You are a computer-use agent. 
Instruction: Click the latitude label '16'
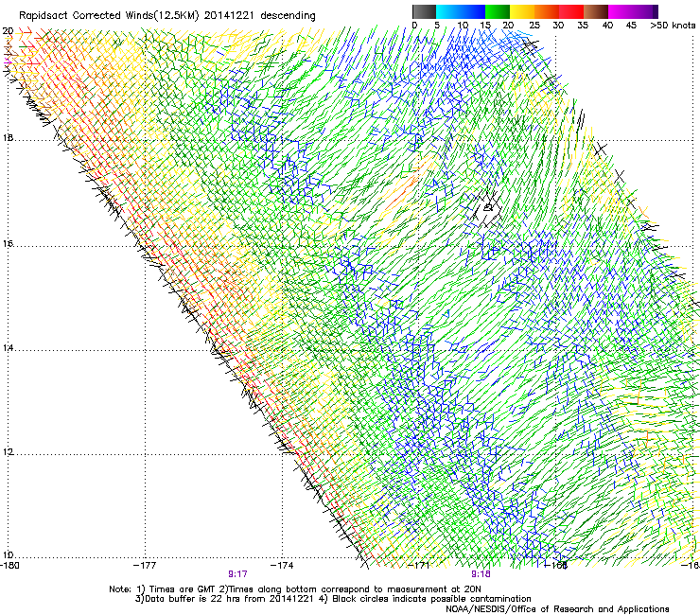coord(8,244)
